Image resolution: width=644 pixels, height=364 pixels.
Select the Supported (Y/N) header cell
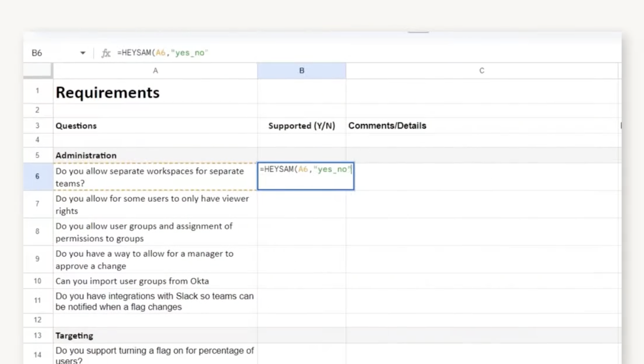coord(302,126)
